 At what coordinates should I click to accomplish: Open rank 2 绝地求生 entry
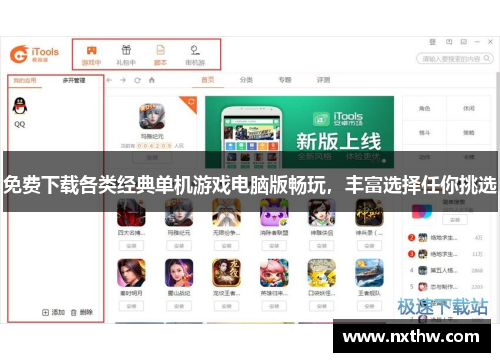click(445, 238)
